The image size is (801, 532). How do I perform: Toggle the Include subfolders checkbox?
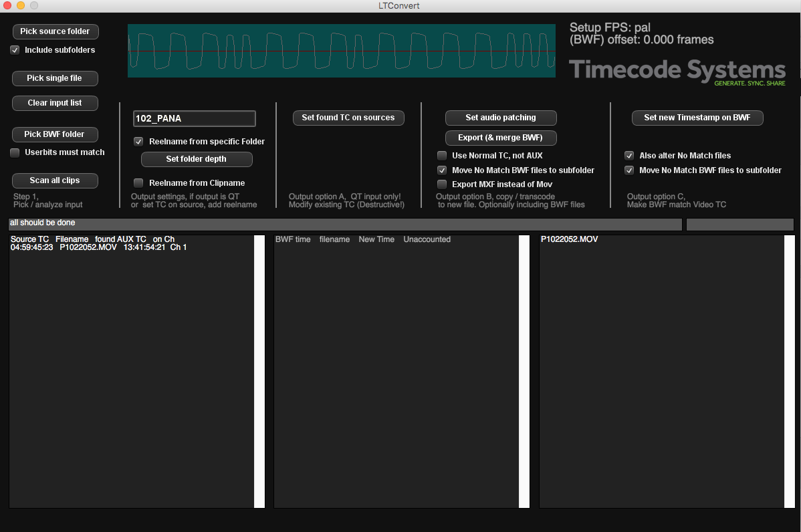[15, 50]
